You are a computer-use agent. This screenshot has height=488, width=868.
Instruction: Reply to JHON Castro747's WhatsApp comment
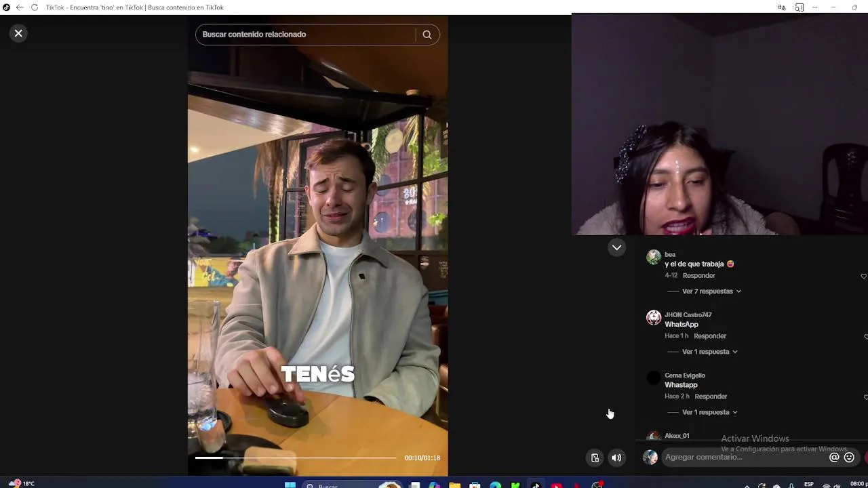pyautogui.click(x=710, y=336)
